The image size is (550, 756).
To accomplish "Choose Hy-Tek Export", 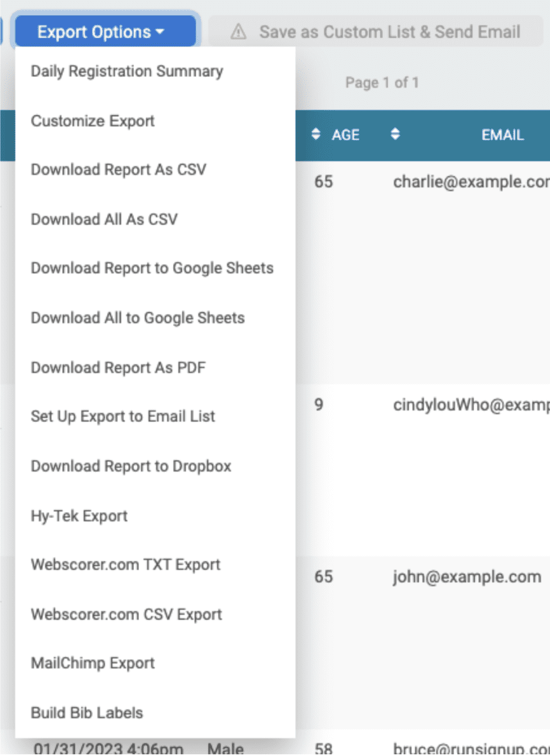I will point(79,515).
